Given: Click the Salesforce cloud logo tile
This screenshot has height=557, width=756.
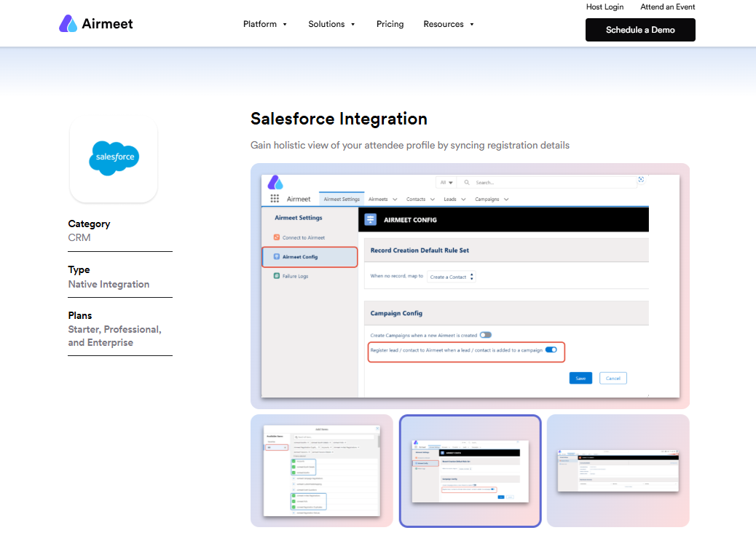Looking at the screenshot, I should pyautogui.click(x=114, y=159).
